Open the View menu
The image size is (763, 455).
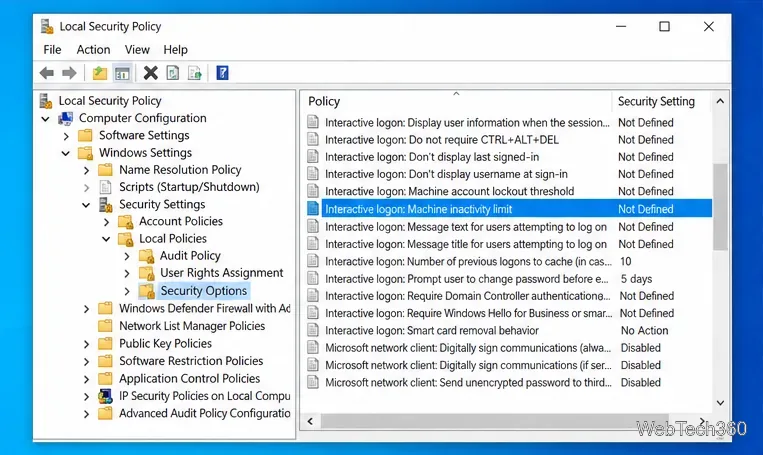pos(137,50)
